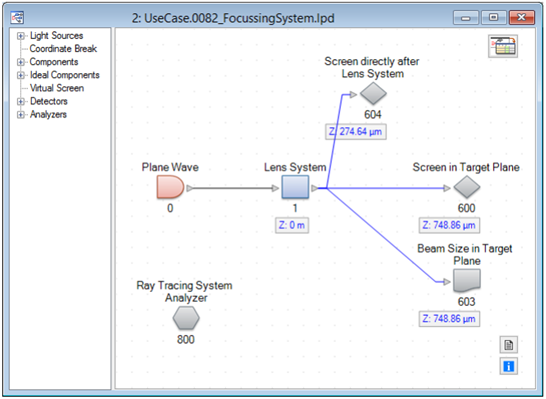The height and width of the screenshot is (399, 546).
Task: Click the blue info icon
Action: [x=508, y=366]
